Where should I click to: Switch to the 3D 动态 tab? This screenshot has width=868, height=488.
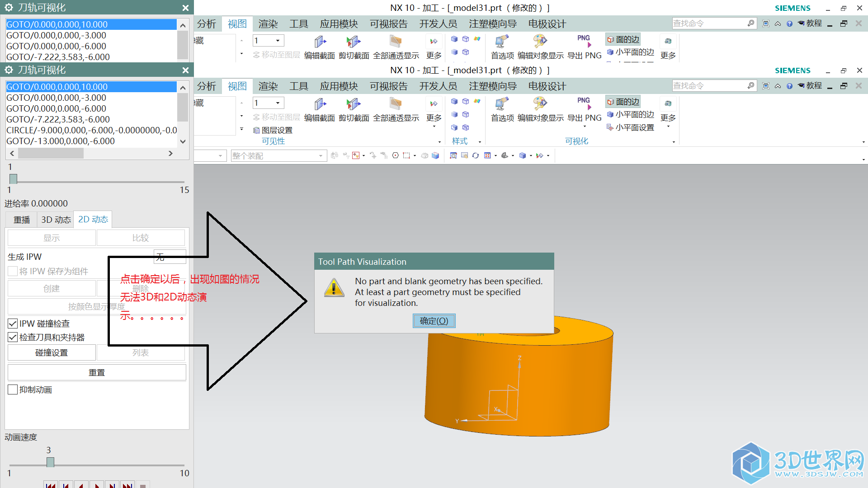tap(56, 220)
